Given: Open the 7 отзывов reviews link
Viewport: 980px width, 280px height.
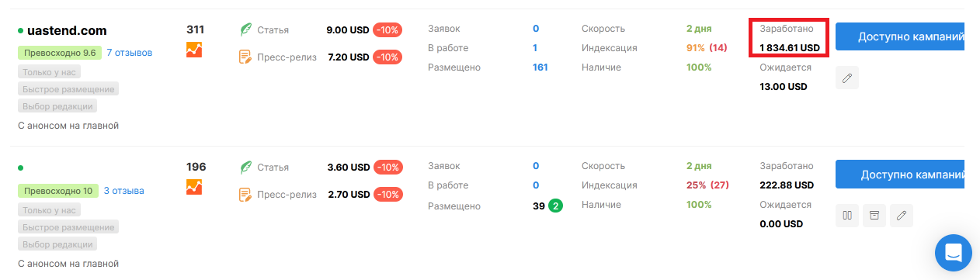Looking at the screenshot, I should [130, 53].
